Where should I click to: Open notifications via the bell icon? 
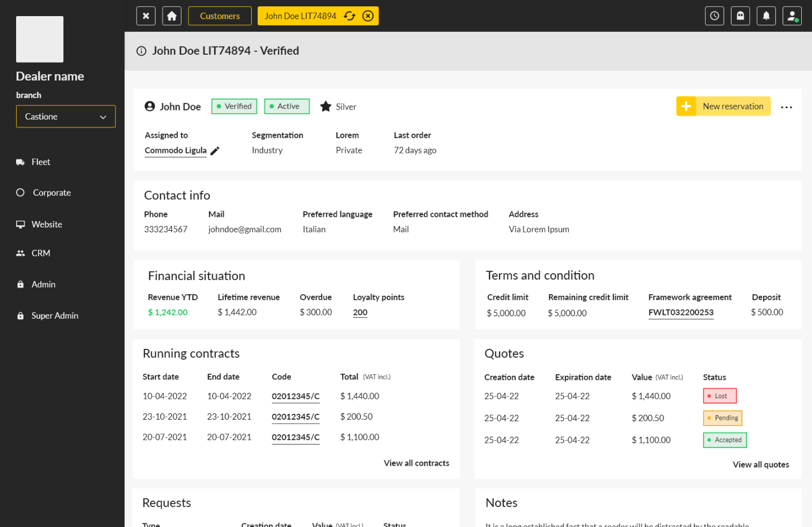766,16
